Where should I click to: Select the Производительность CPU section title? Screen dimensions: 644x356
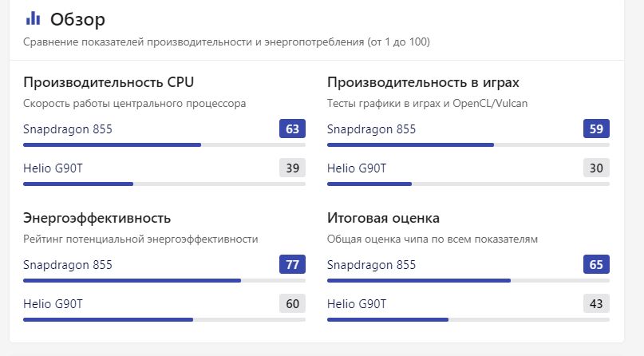[x=109, y=82]
